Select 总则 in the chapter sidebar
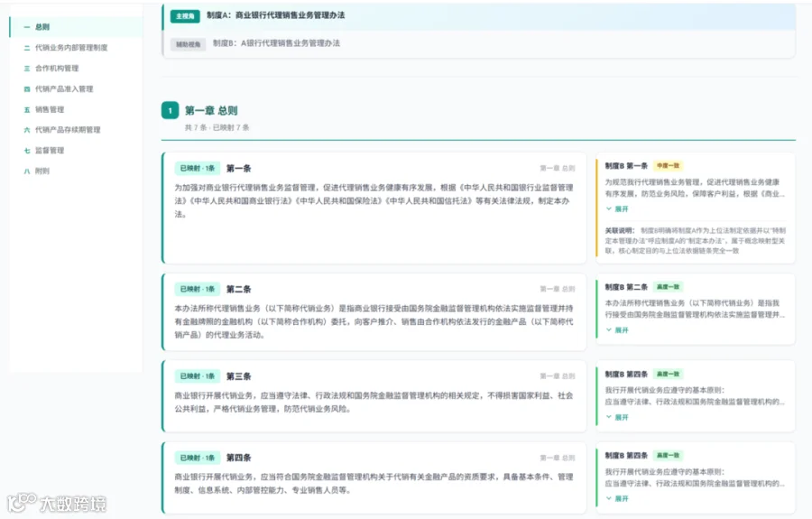 [76, 27]
